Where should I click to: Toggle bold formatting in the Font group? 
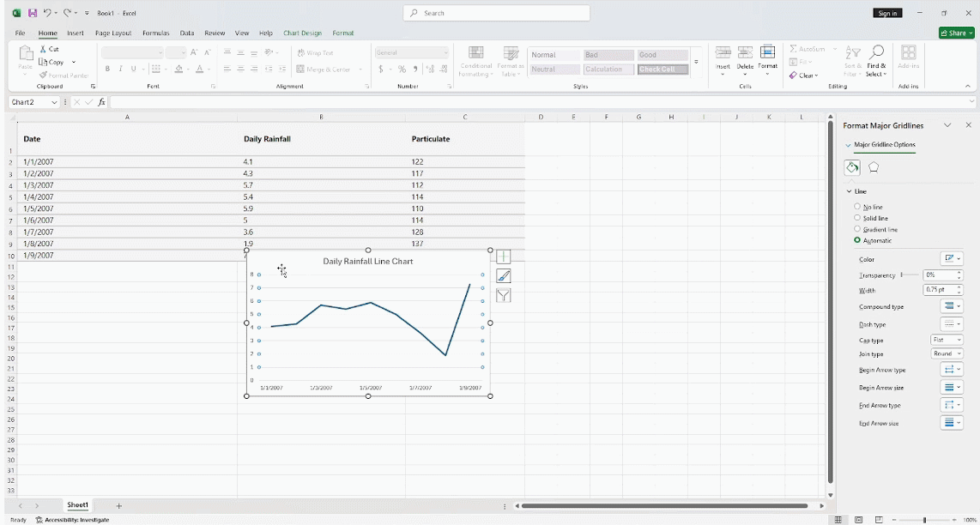tap(106, 69)
